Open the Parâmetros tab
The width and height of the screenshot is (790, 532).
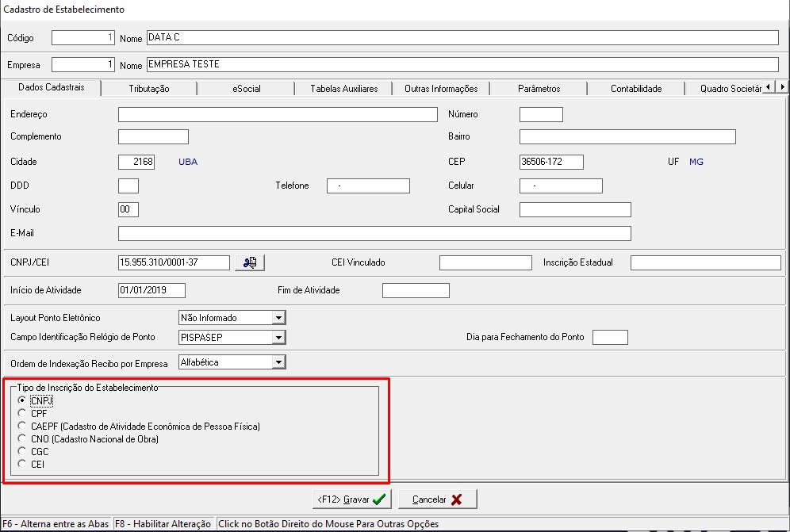coord(539,89)
